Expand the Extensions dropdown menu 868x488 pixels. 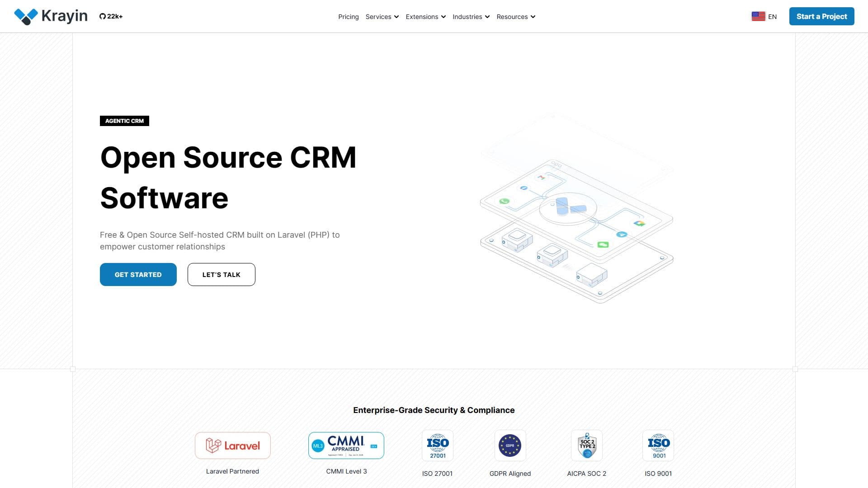(425, 17)
